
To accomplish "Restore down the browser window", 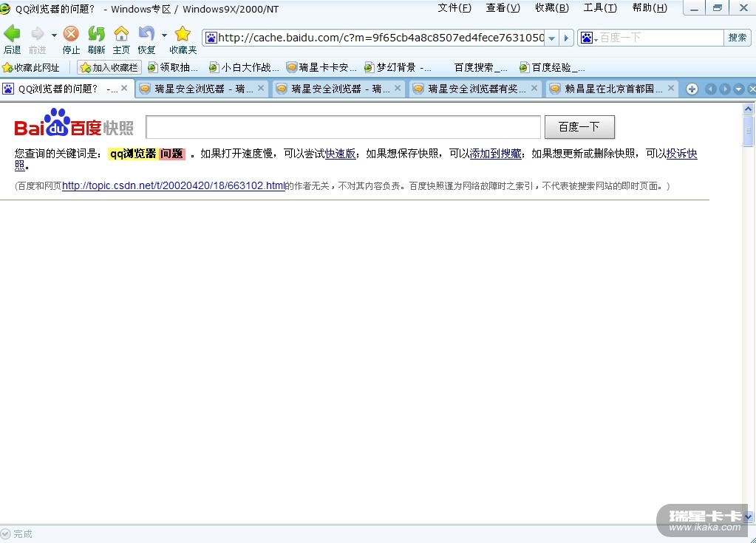I will pyautogui.click(x=718, y=8).
